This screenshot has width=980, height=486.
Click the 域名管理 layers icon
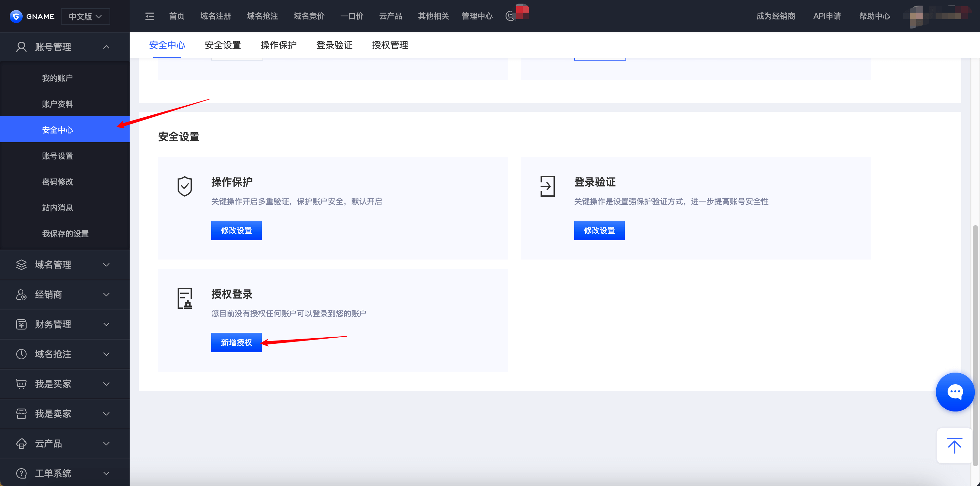click(21, 264)
